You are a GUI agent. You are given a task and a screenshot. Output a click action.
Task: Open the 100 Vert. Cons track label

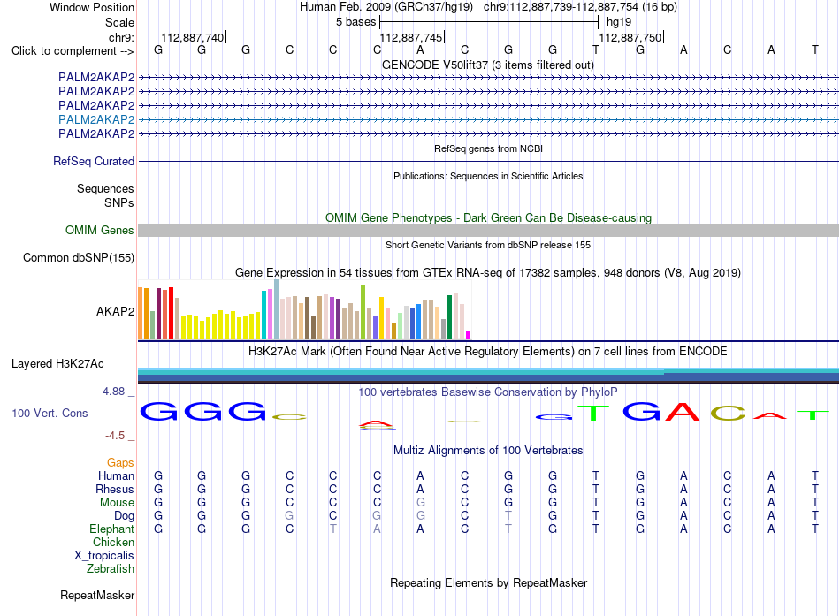click(x=50, y=413)
